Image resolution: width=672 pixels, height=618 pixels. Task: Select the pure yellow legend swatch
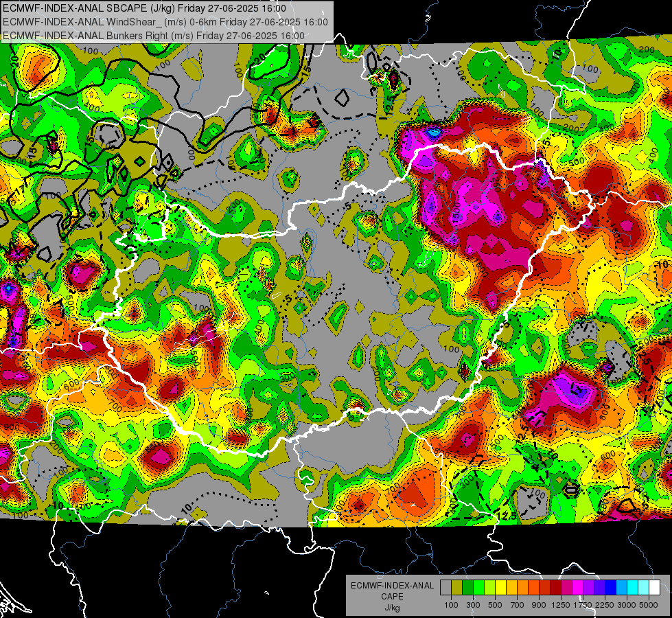pyautogui.click(x=500, y=588)
